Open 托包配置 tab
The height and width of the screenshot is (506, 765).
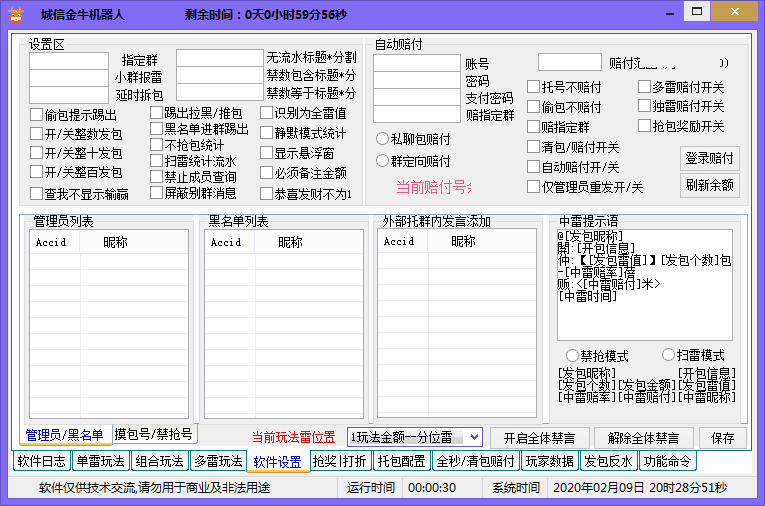coord(402,461)
